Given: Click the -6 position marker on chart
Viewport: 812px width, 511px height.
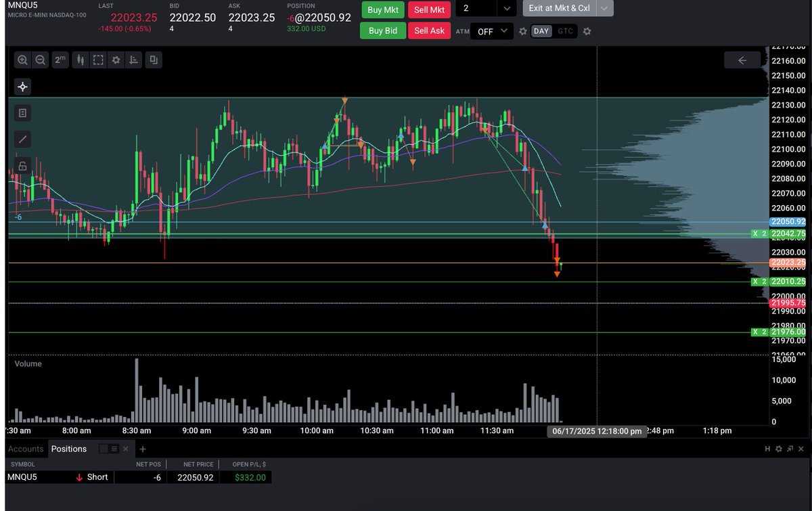Looking at the screenshot, I should [19, 217].
